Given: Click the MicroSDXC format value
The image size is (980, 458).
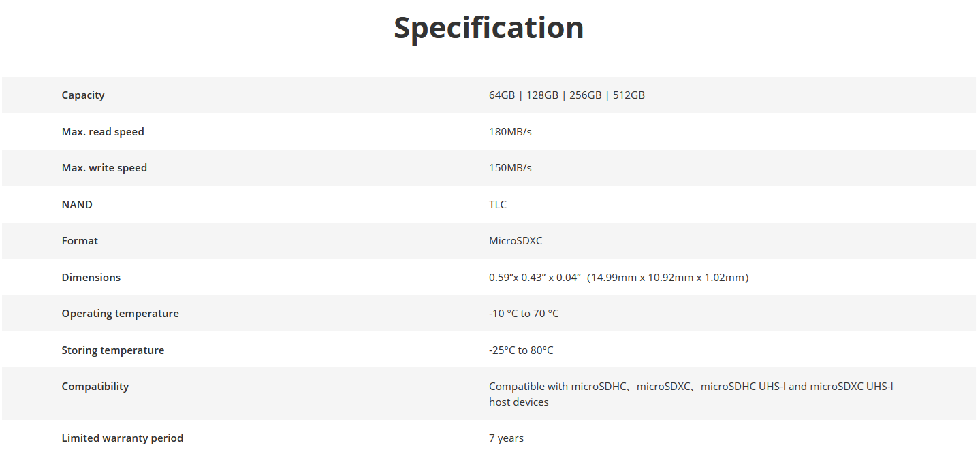Looking at the screenshot, I should 516,241.
